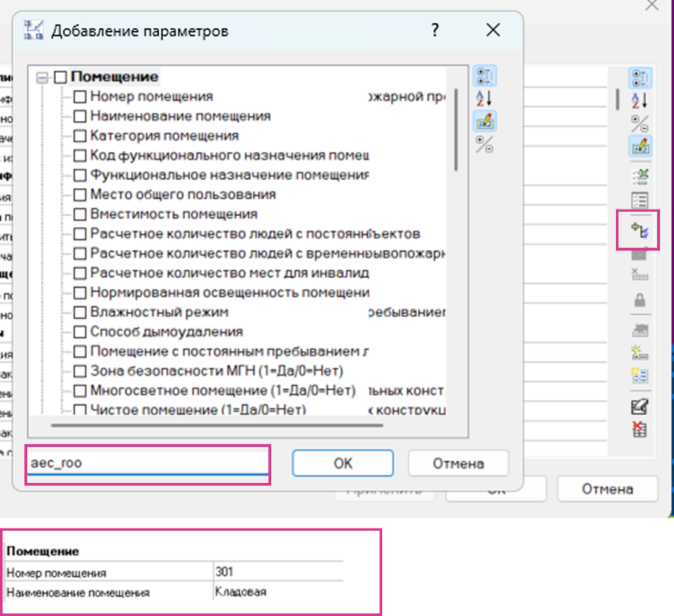The image size is (674, 616).
Task: Click the table with red cross icon
Action: point(639,429)
